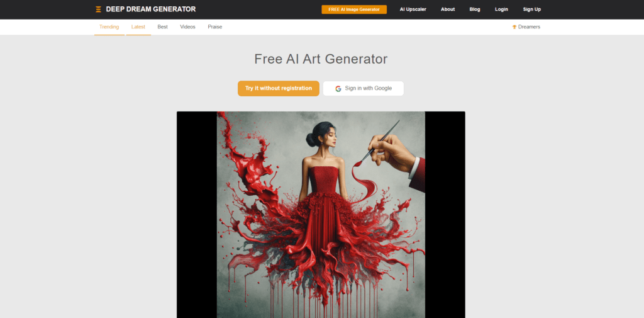This screenshot has height=318, width=644.
Task: Go to the Praise tab
Action: click(215, 27)
